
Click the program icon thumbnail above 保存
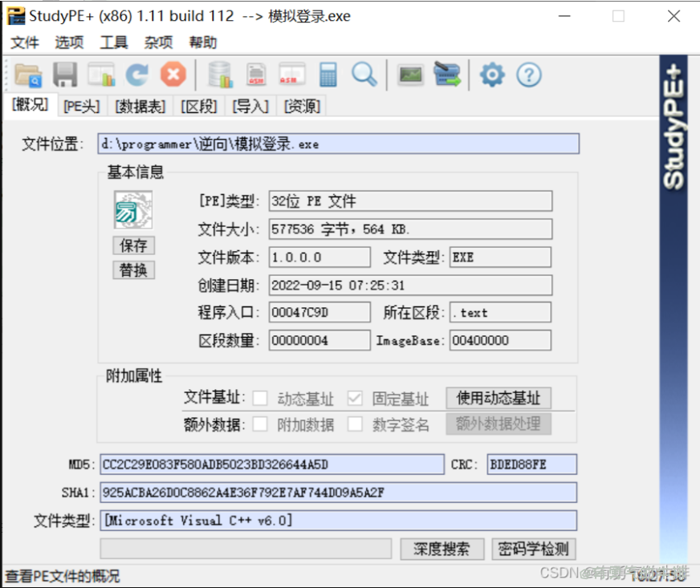[x=133, y=210]
